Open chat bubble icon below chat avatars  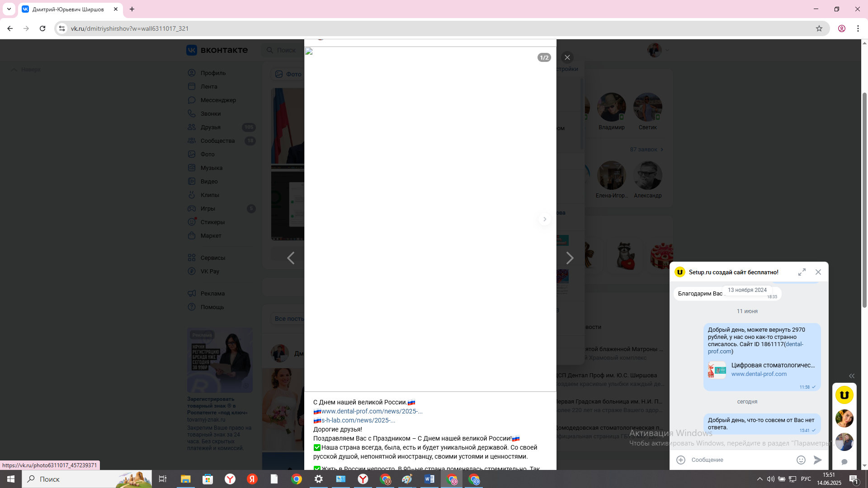(844, 462)
